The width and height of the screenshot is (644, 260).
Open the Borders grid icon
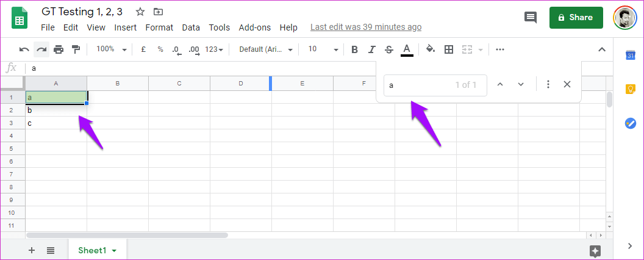pos(449,49)
